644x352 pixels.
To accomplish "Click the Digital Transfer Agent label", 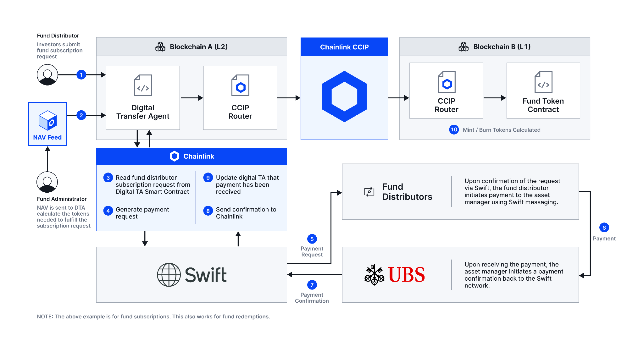I will point(143,112).
